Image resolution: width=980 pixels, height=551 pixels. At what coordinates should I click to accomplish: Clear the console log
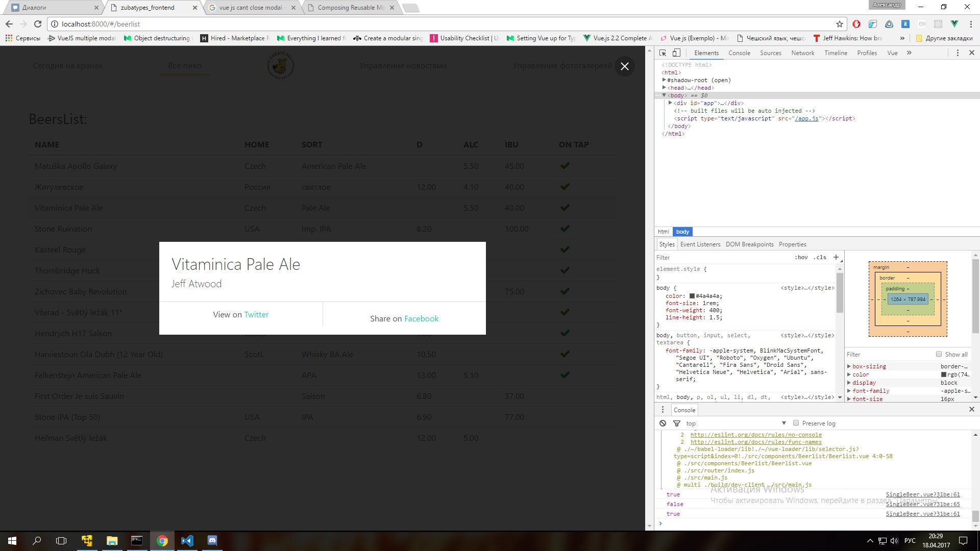coord(663,423)
